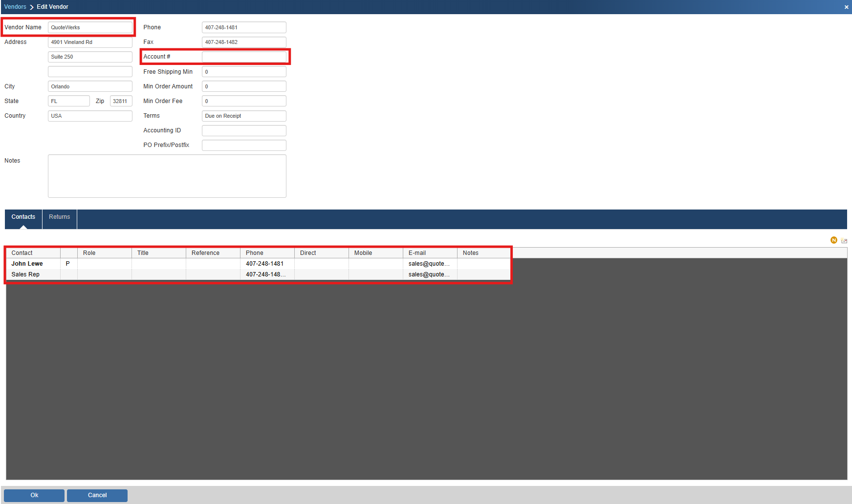Image resolution: width=852 pixels, height=504 pixels.
Task: Click the Accounting ID input field
Action: pyautogui.click(x=243, y=130)
